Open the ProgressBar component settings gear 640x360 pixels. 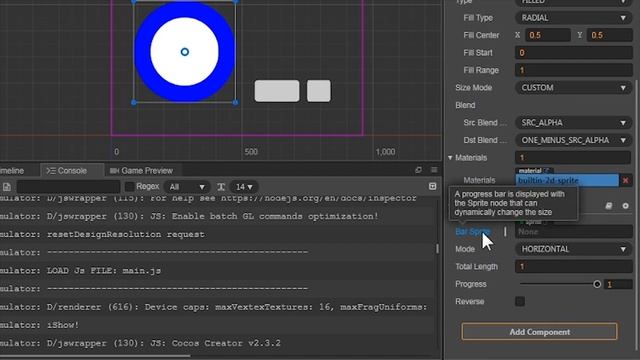point(625,206)
